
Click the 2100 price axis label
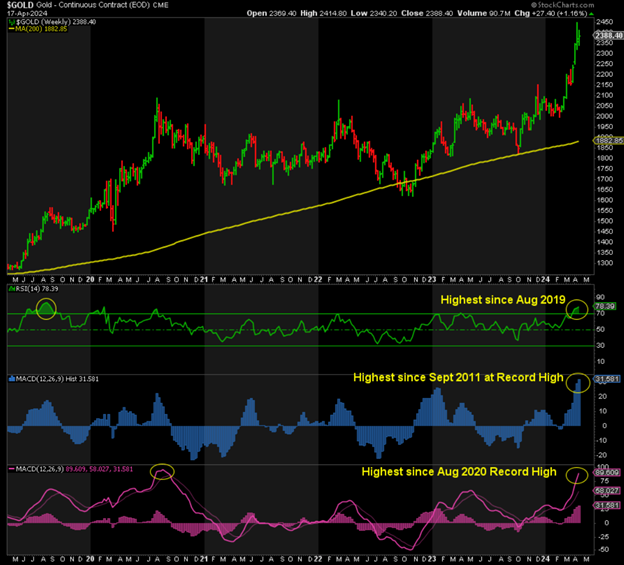point(604,95)
